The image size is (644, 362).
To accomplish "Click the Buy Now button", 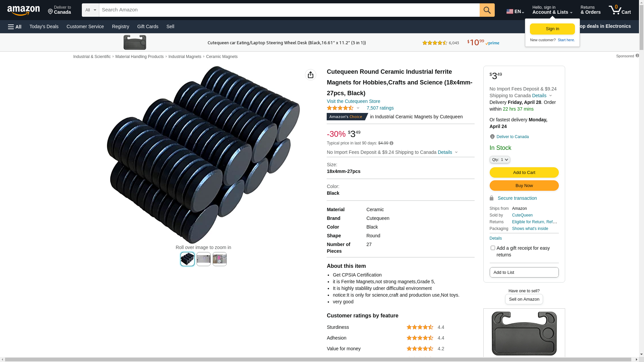I will coord(524,186).
